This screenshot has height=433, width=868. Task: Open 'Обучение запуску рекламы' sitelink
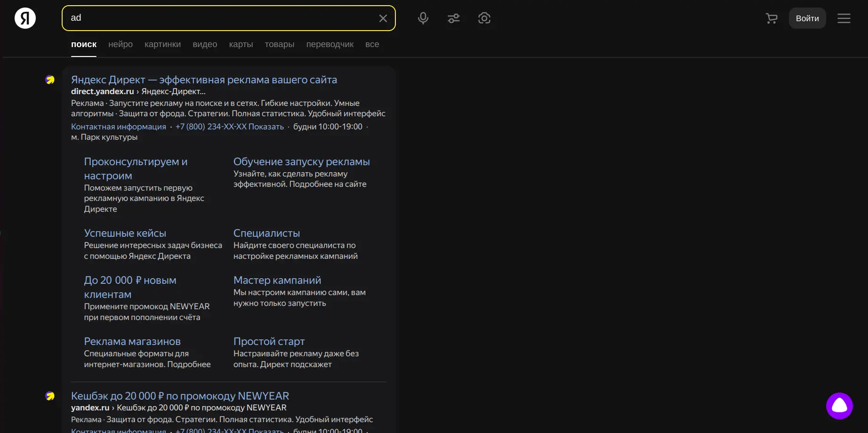(x=302, y=161)
